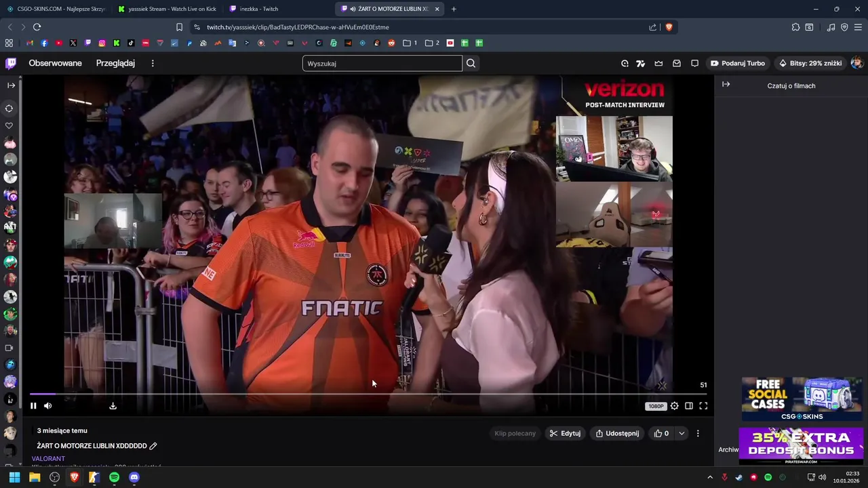868x488 pixels.
Task: Expand the dropdown arrow next to like
Action: 682,434
